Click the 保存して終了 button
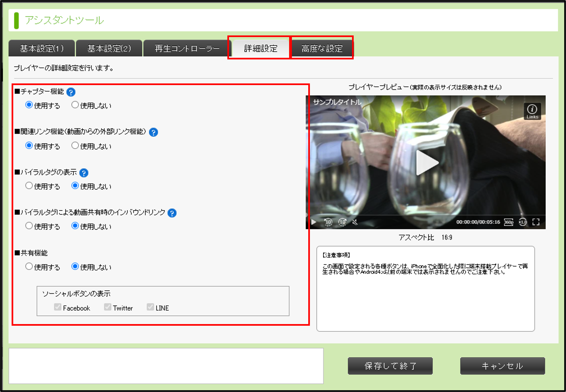566x392 pixels. point(390,366)
